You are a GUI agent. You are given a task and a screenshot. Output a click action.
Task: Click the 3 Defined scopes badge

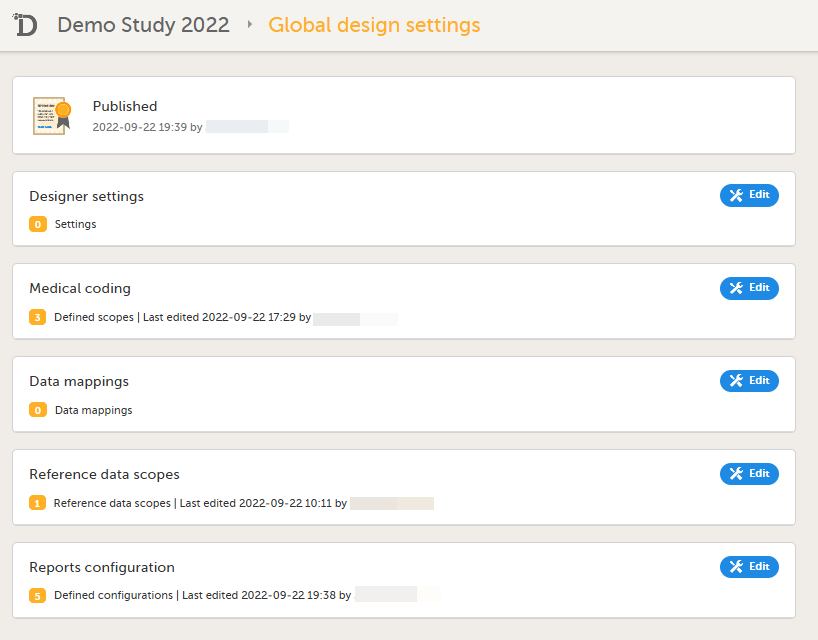(x=38, y=318)
